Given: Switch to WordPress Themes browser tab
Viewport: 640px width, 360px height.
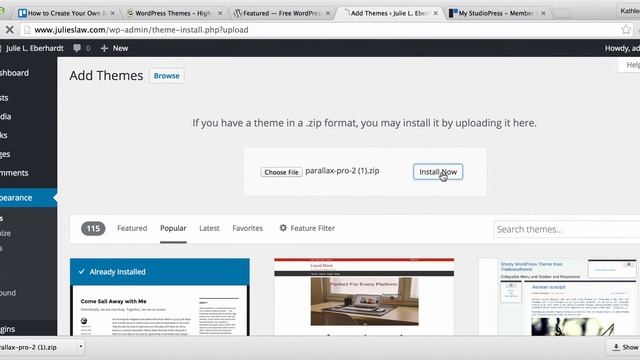Looking at the screenshot, I should coord(173,13).
